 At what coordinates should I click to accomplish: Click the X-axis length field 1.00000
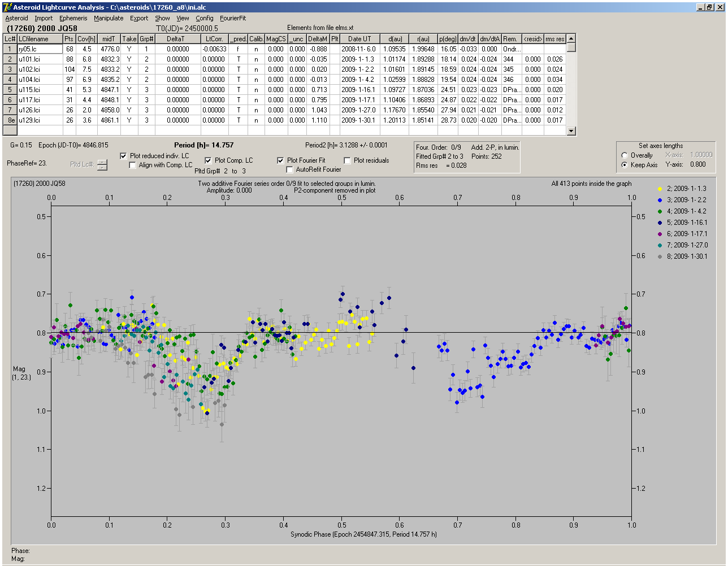(x=701, y=155)
